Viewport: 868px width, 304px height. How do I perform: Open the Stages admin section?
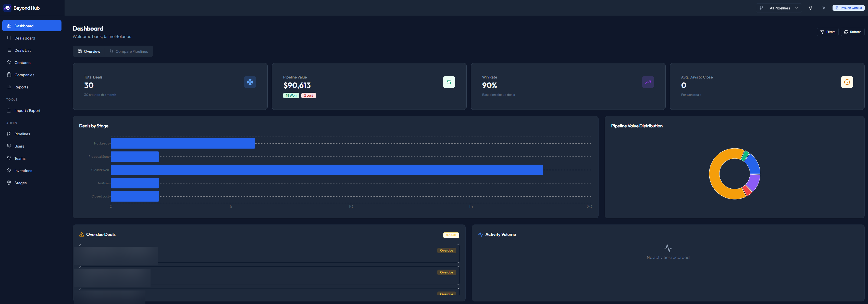20,183
